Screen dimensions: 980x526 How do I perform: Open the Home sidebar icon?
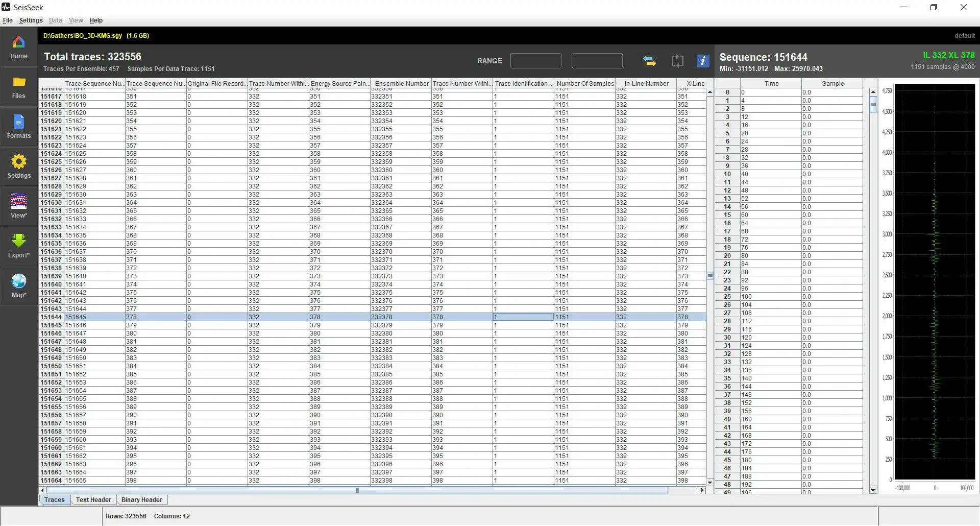pyautogui.click(x=19, y=47)
